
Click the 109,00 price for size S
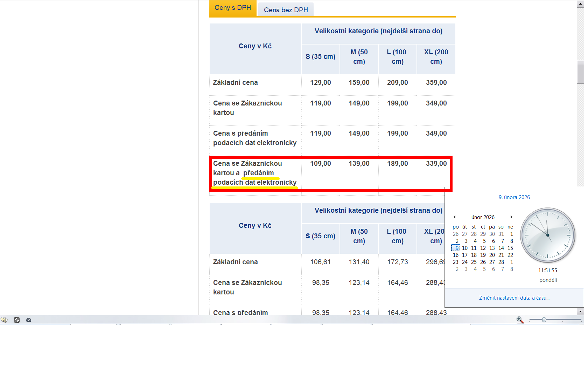[x=320, y=164]
